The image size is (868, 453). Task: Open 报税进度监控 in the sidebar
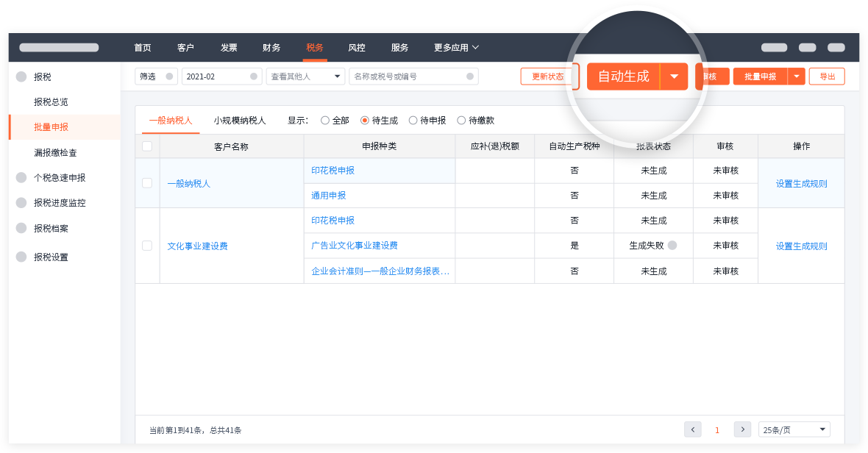click(x=60, y=202)
